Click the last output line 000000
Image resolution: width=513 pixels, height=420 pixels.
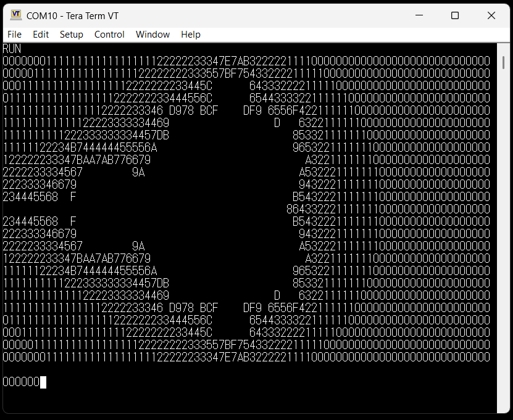[x=21, y=382]
